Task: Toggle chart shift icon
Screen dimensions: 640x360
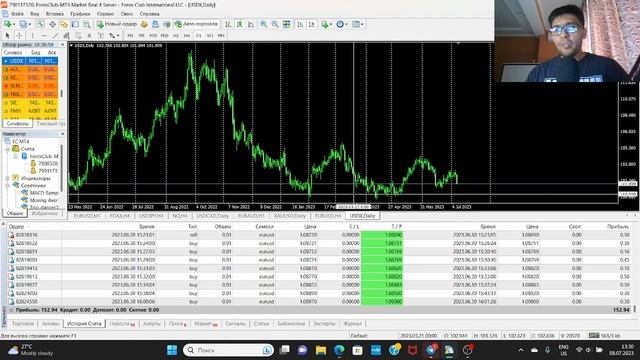Action: (312, 24)
